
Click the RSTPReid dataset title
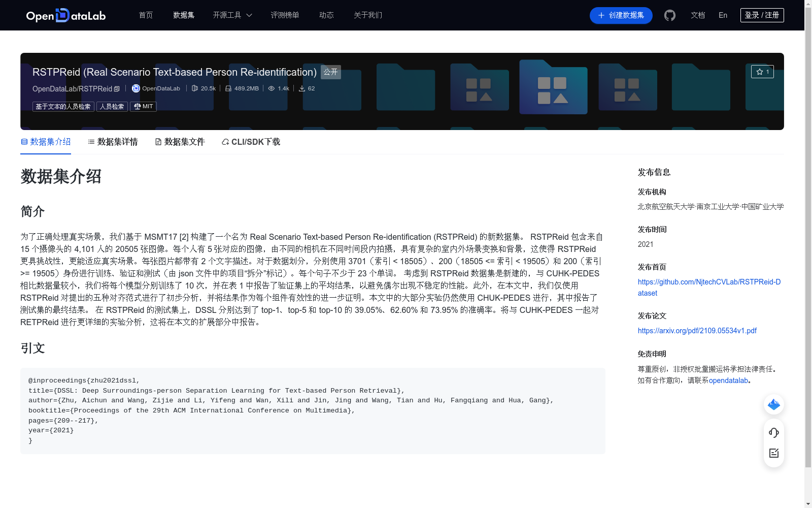(175, 72)
